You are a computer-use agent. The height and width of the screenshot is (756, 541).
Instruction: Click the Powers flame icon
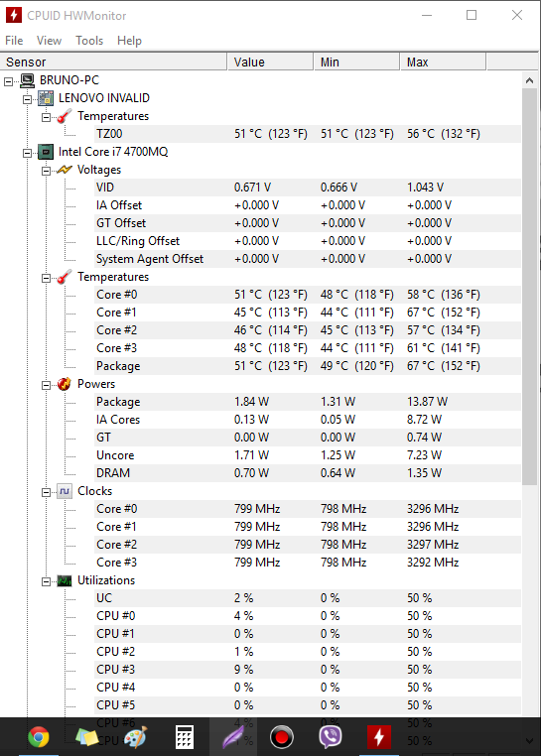coord(65,384)
